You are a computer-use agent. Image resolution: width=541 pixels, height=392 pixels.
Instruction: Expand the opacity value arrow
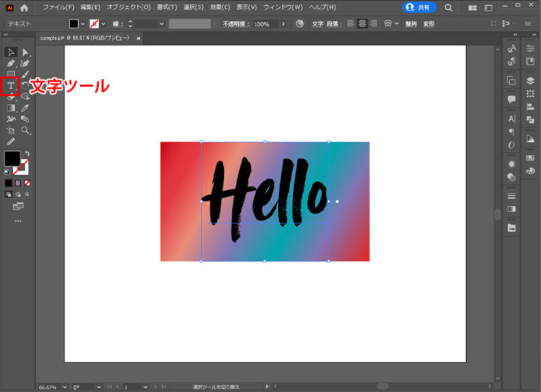click(x=283, y=24)
